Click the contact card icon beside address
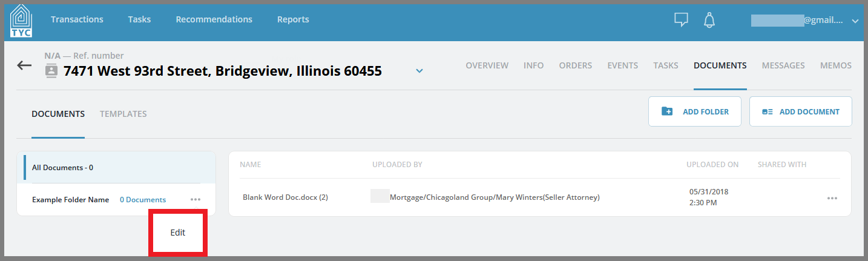Image resolution: width=868 pixels, height=261 pixels. 51,71
